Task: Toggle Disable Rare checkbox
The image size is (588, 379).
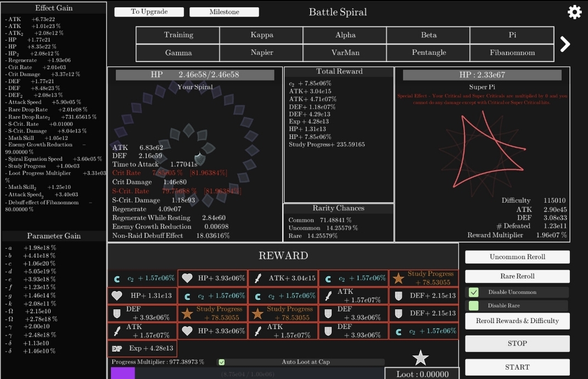Action: pos(474,305)
